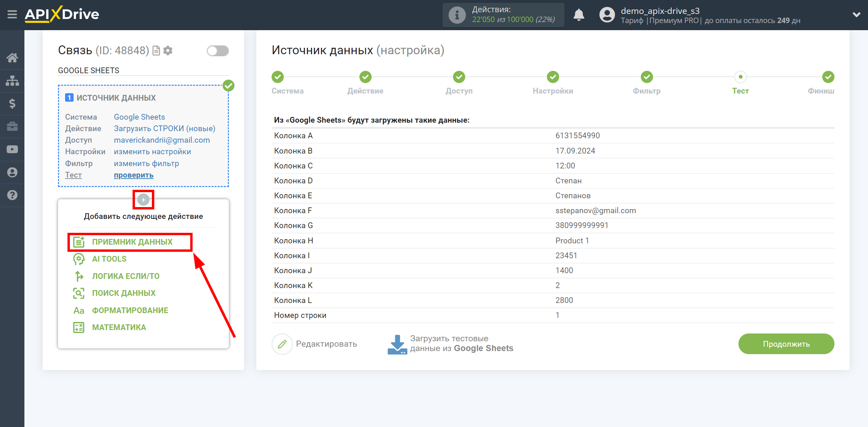868x427 pixels.
Task: Open the help question mark icon
Action: [12, 195]
